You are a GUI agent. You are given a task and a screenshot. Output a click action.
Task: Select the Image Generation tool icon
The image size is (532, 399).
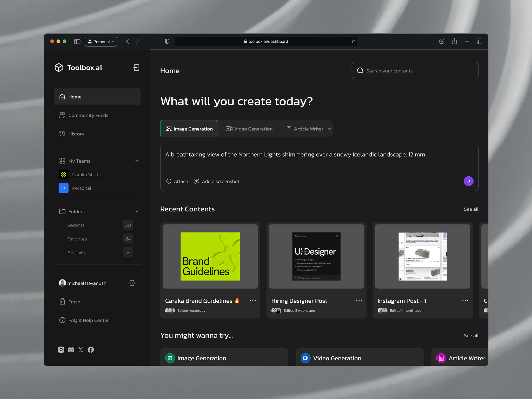[169, 129]
